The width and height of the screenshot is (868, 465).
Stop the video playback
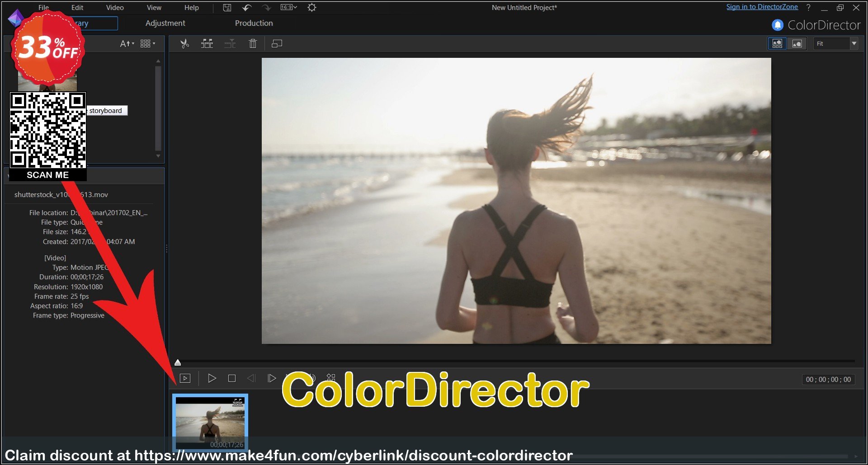[x=232, y=378]
